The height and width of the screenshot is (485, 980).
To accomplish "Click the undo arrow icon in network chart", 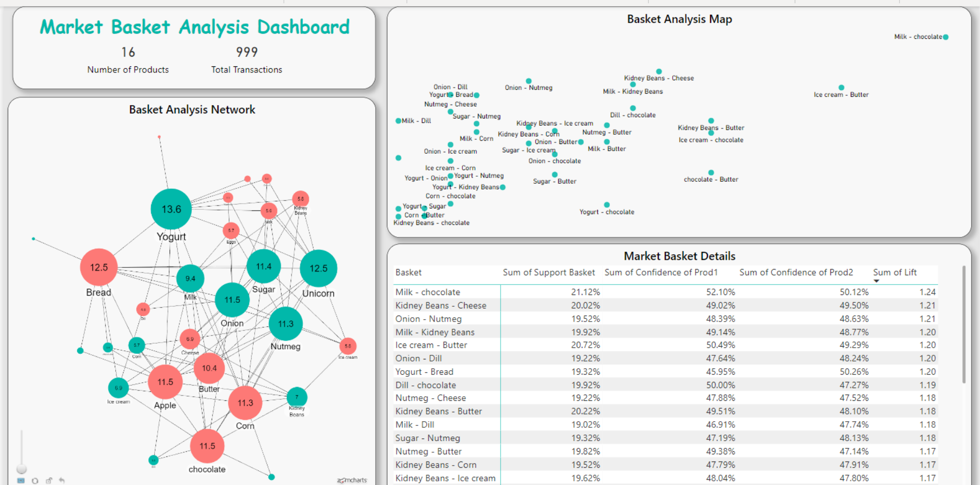I will 62,480.
